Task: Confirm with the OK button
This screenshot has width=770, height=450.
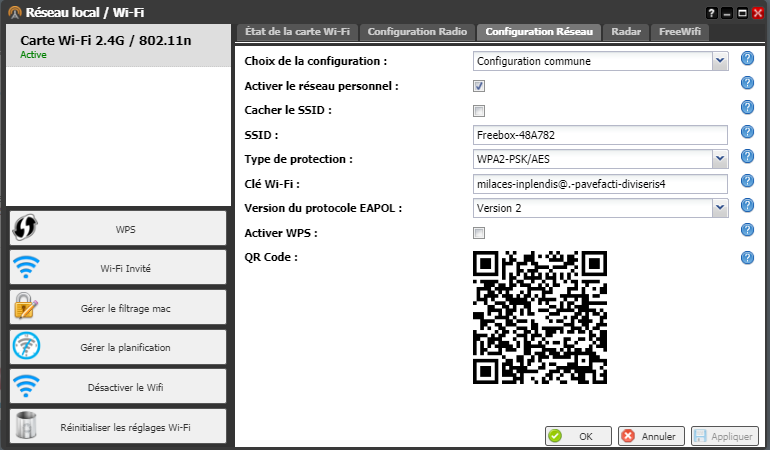Action: click(578, 436)
